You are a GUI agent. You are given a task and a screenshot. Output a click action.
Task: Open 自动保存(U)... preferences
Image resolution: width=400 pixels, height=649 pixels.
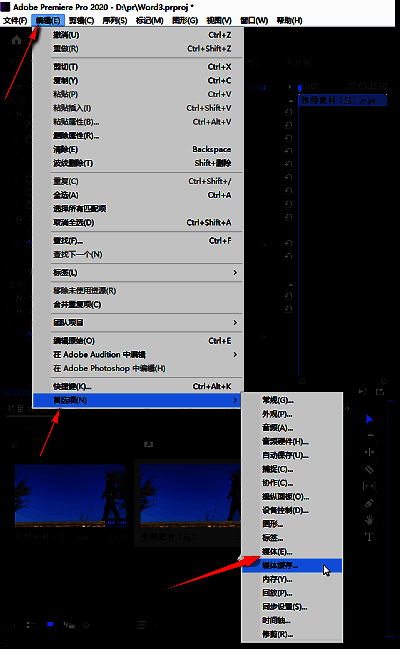[x=292, y=455]
